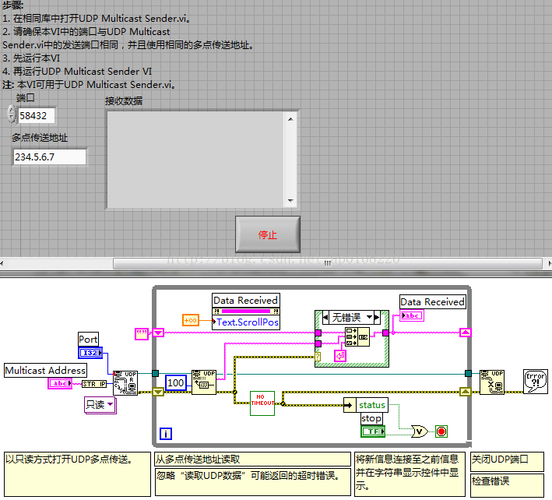Image resolution: width=552 pixels, height=500 pixels.
Task: Click the Port label above the I32 terminal
Action: tap(88, 339)
